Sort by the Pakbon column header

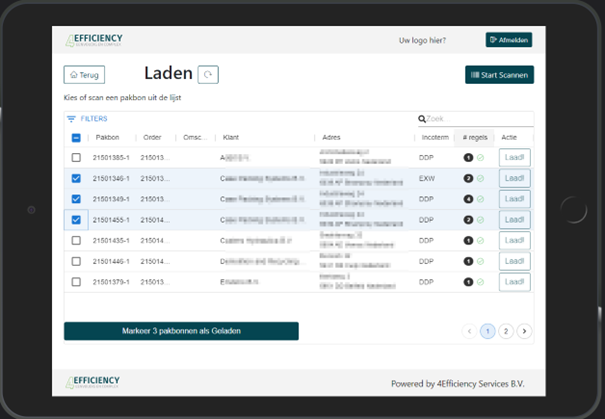pyautogui.click(x=108, y=138)
